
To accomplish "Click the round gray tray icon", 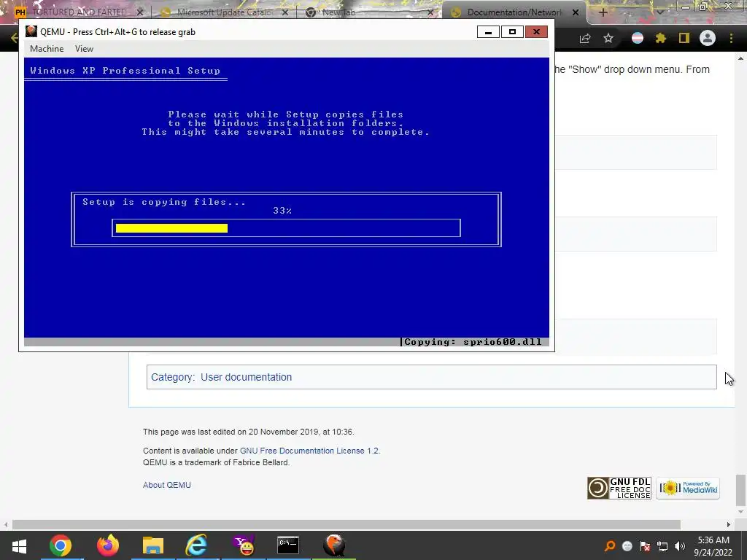I will tap(627, 546).
